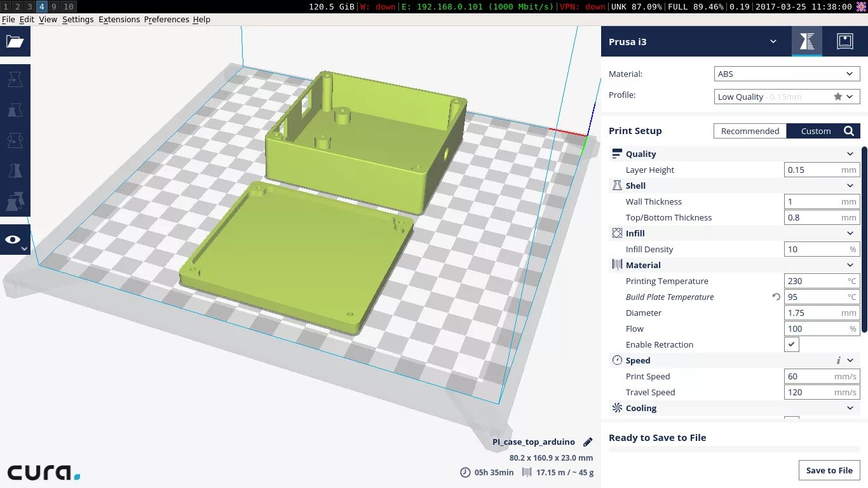The image size is (868, 488).
Task: Open the View menu
Action: coord(48,20)
